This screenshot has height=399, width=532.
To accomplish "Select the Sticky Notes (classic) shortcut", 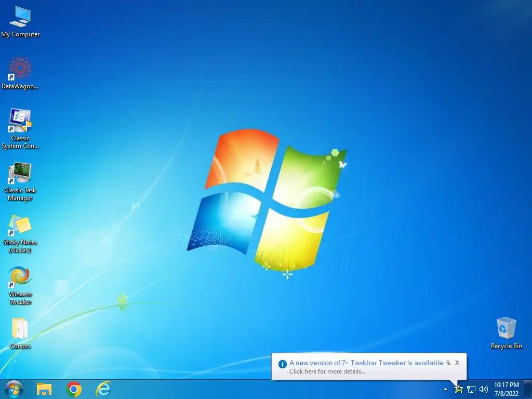I will click(20, 234).
